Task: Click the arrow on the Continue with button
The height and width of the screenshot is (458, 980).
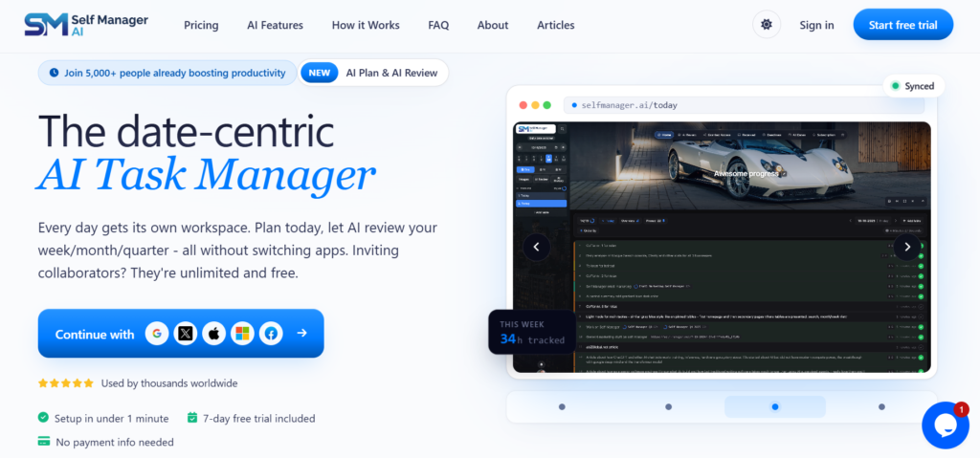Action: (x=301, y=333)
